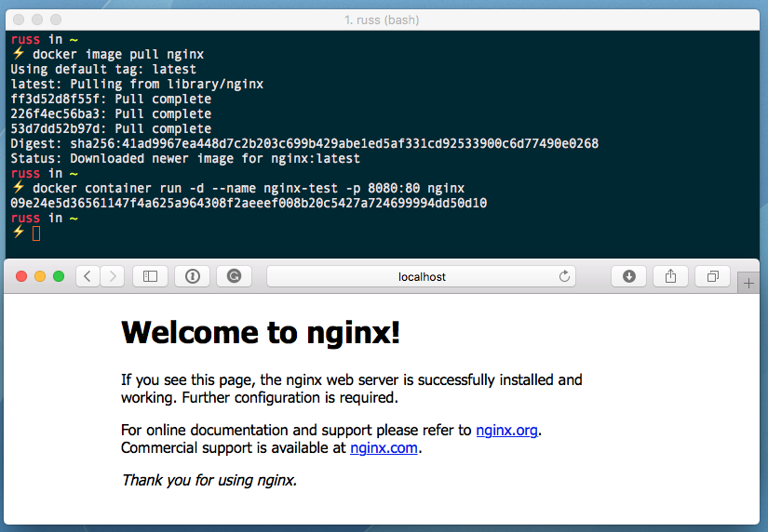The width and height of the screenshot is (768, 532).
Task: Click 'latest: Pulling from library/nginx' line
Action: tap(137, 85)
